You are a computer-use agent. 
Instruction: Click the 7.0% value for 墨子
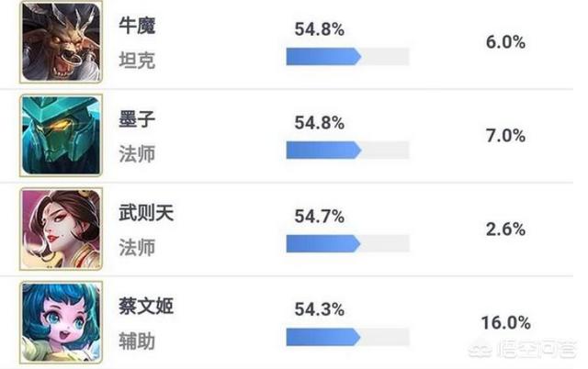coord(504,136)
